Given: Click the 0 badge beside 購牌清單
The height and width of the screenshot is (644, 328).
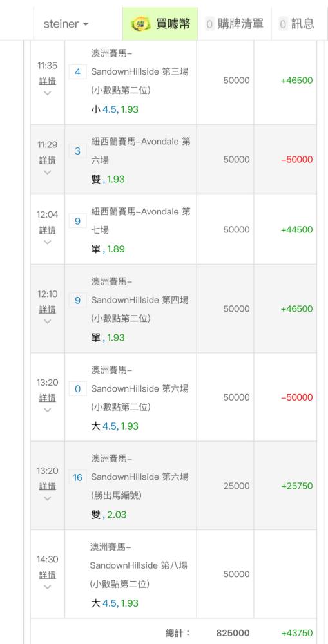Looking at the screenshot, I should (x=209, y=24).
